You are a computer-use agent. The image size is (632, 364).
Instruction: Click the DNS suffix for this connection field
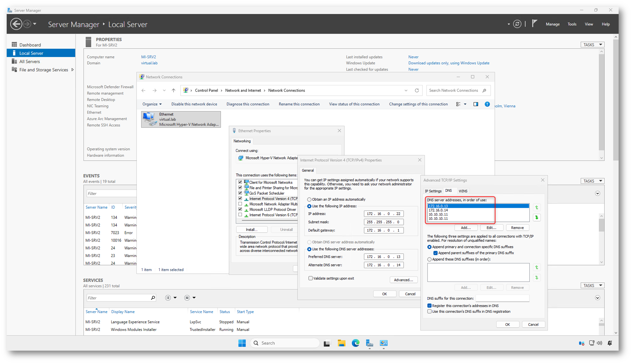pyautogui.click(x=502, y=298)
